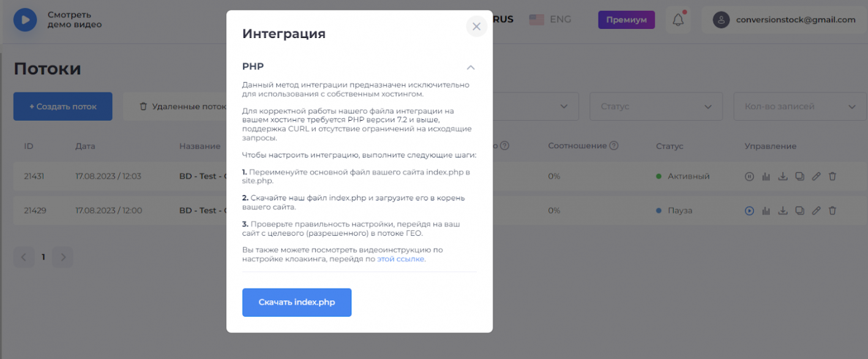The image size is (868, 359).
Task: Go to next page arrow in pagination
Action: point(62,257)
